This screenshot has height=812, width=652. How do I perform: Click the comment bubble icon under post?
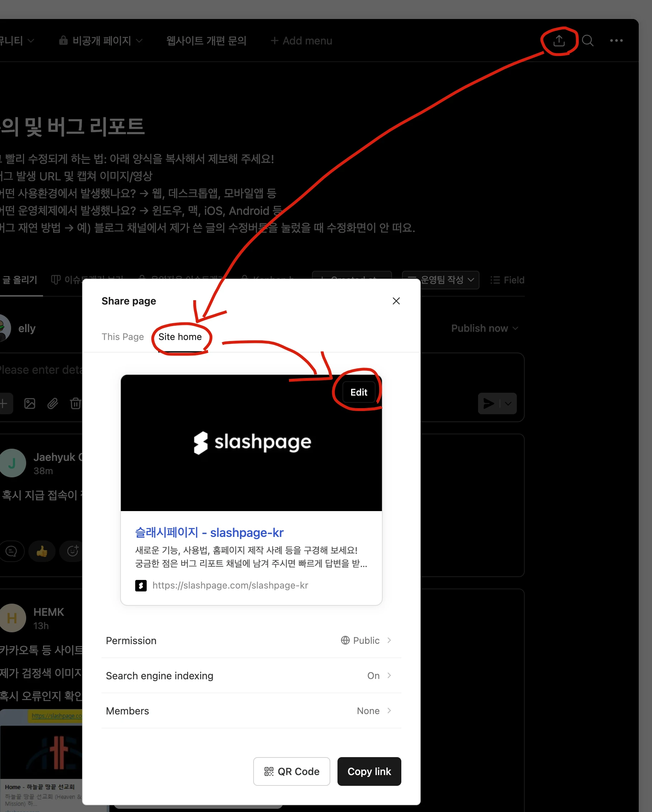pos(11,551)
